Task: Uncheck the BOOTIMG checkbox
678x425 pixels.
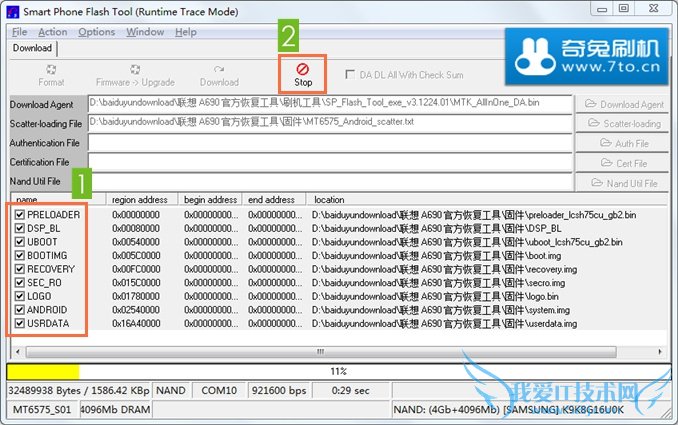Action: (19, 256)
